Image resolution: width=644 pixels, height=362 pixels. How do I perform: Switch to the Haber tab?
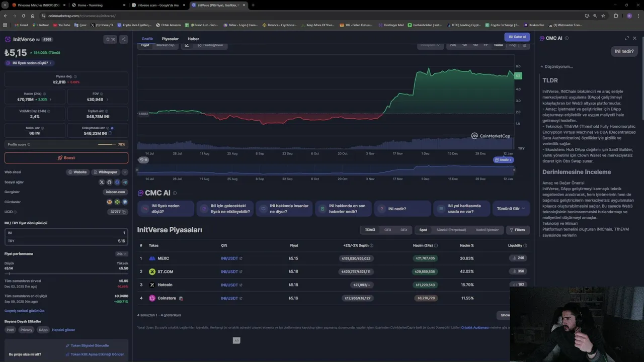pyautogui.click(x=193, y=39)
